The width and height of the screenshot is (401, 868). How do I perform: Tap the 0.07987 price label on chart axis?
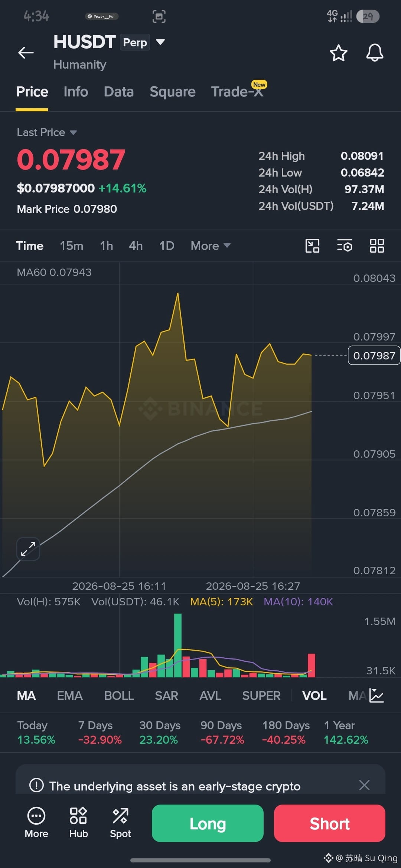(x=374, y=355)
